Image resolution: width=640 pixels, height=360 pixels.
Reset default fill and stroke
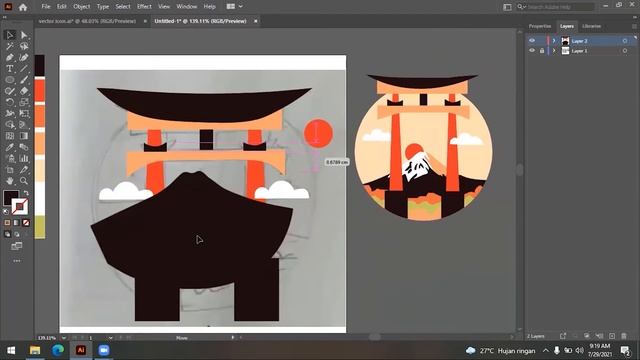tap(6, 211)
